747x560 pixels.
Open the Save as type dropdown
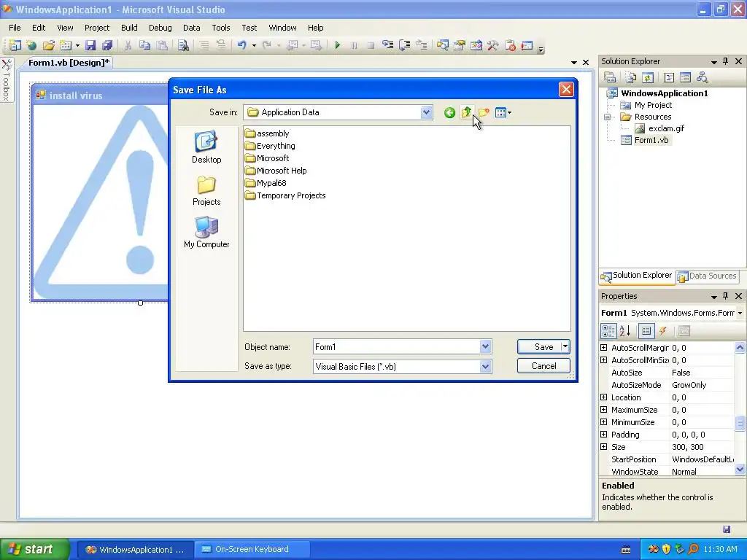tap(485, 366)
